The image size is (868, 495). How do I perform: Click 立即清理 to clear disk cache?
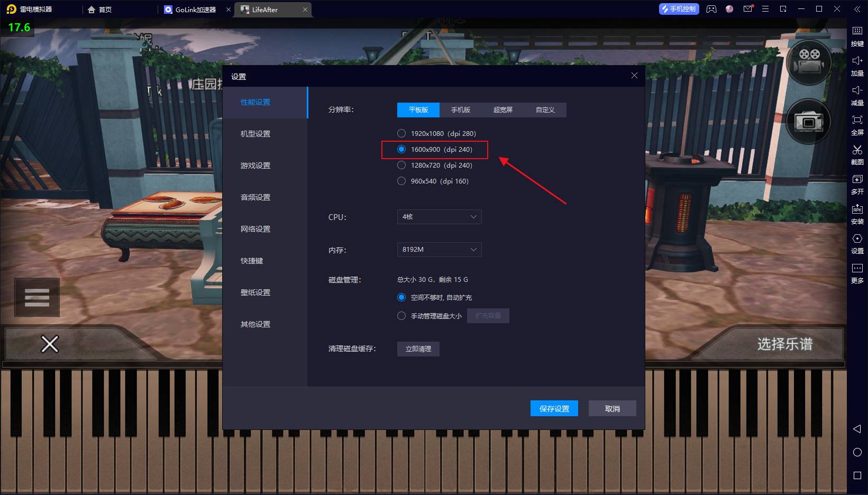point(418,349)
